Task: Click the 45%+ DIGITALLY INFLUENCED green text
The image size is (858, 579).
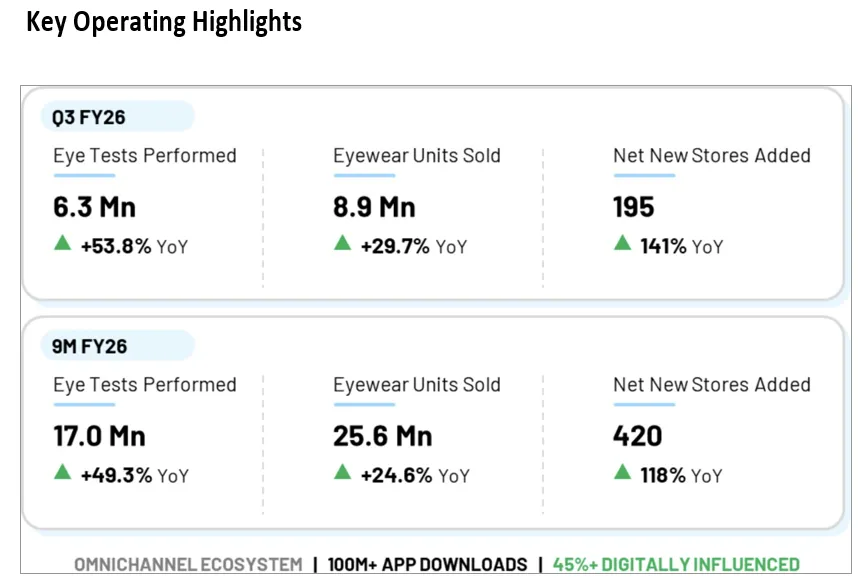Action: click(x=676, y=565)
